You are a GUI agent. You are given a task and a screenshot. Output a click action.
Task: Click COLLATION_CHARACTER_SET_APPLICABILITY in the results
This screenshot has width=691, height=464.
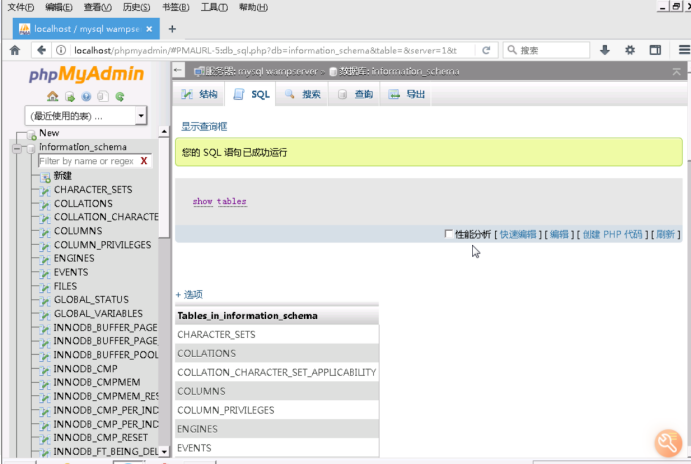click(277, 372)
